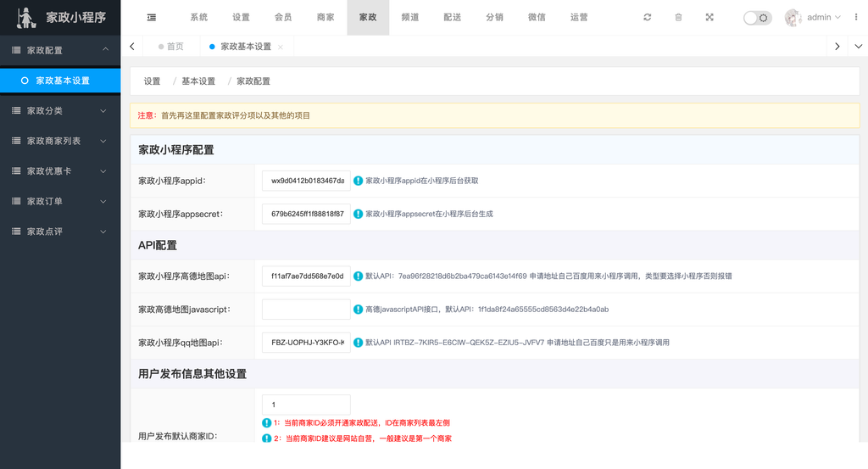This screenshot has width=868, height=469.
Task: Click the empty 家政高德地图javascript input field
Action: [x=306, y=309]
